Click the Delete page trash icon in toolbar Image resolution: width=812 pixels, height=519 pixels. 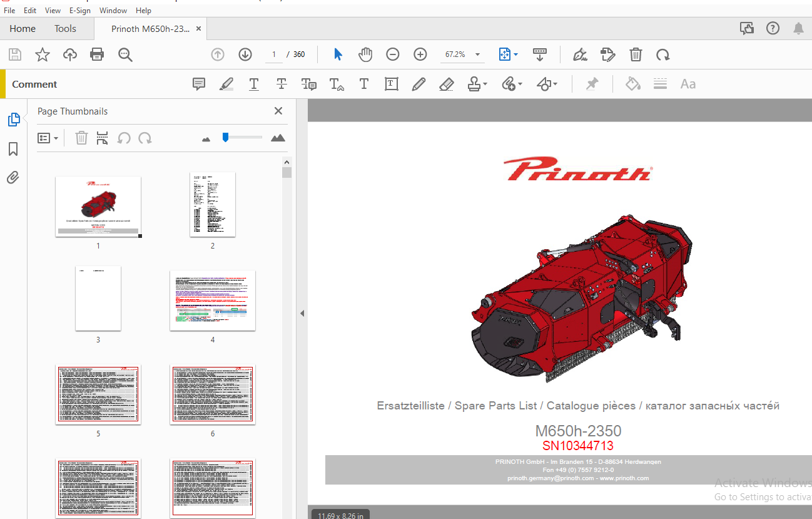pyautogui.click(x=636, y=54)
